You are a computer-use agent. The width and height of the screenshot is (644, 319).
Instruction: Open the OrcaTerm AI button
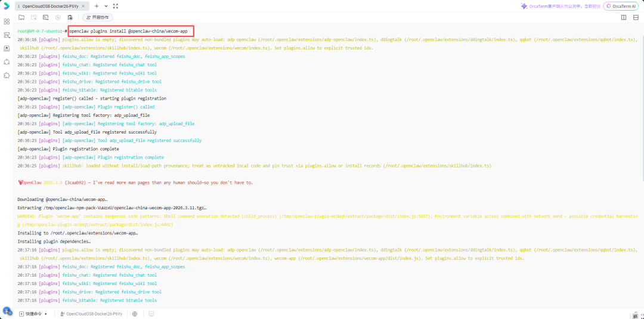[x=622, y=6]
